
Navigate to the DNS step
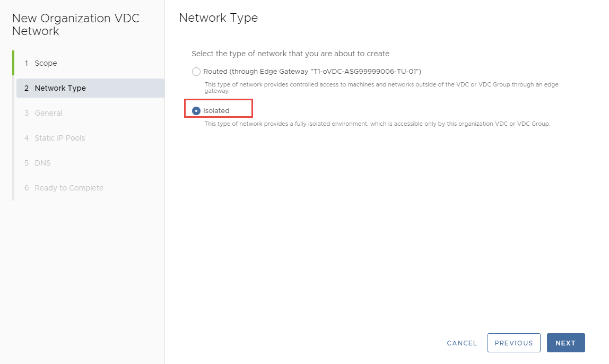[42, 163]
